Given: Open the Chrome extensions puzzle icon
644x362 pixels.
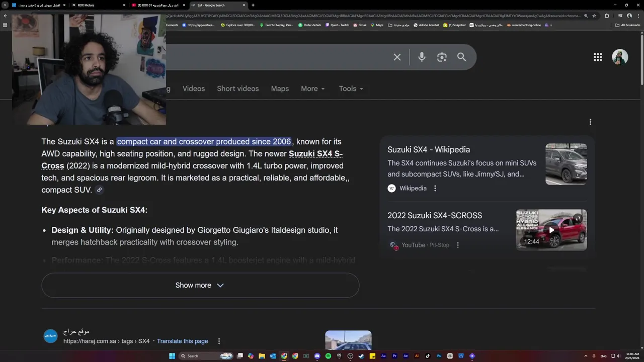Looking at the screenshot, I should tap(607, 16).
